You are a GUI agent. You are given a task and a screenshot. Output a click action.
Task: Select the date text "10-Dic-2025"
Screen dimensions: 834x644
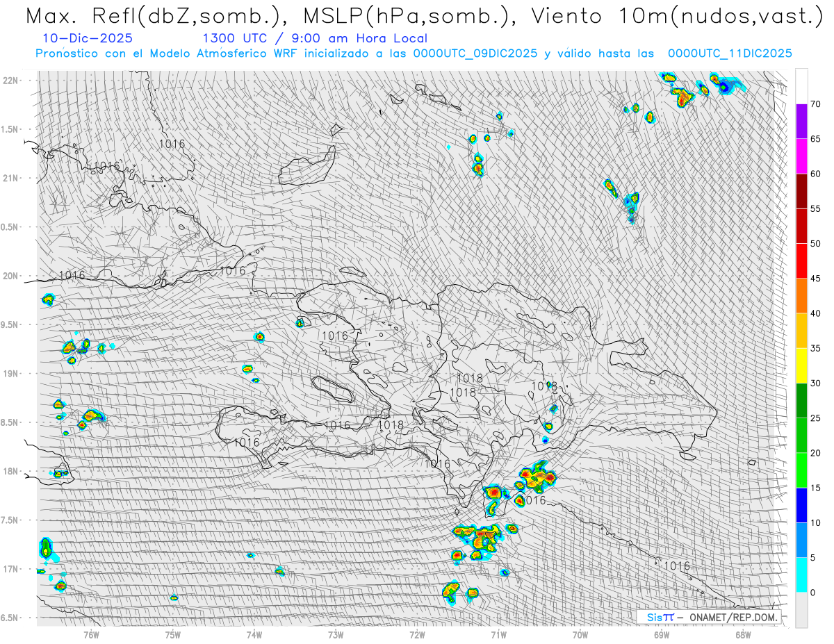(x=87, y=39)
